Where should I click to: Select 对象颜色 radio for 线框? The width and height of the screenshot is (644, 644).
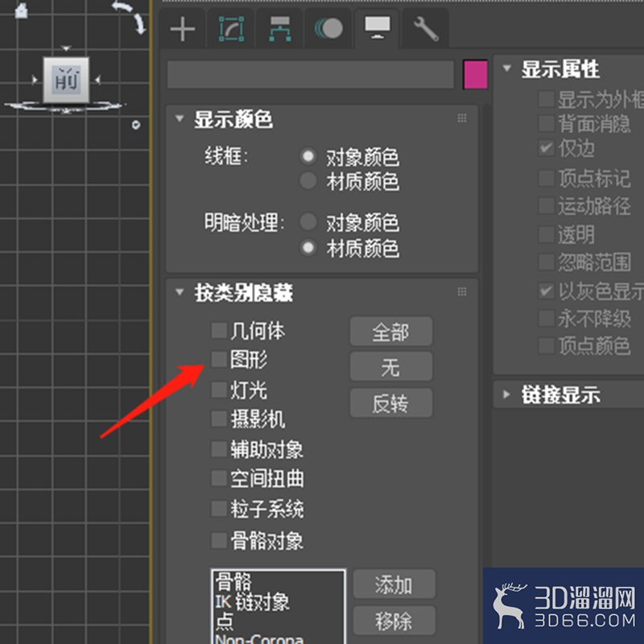click(308, 156)
